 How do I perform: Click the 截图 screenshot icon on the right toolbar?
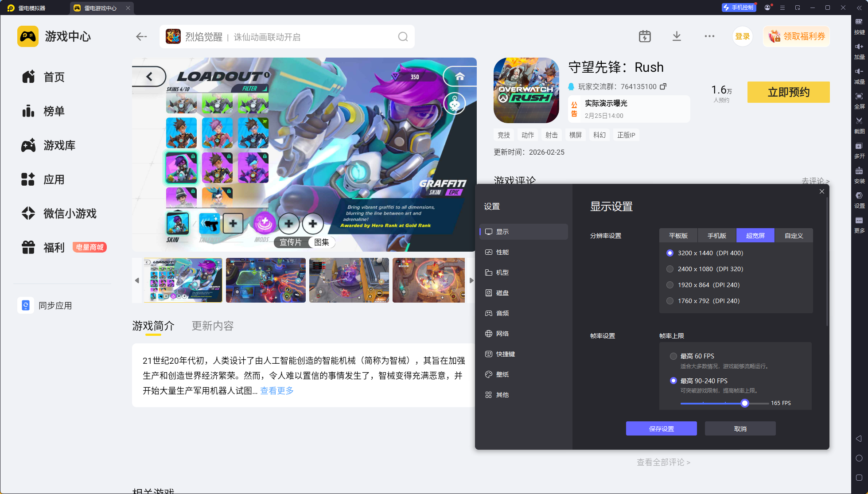859,123
